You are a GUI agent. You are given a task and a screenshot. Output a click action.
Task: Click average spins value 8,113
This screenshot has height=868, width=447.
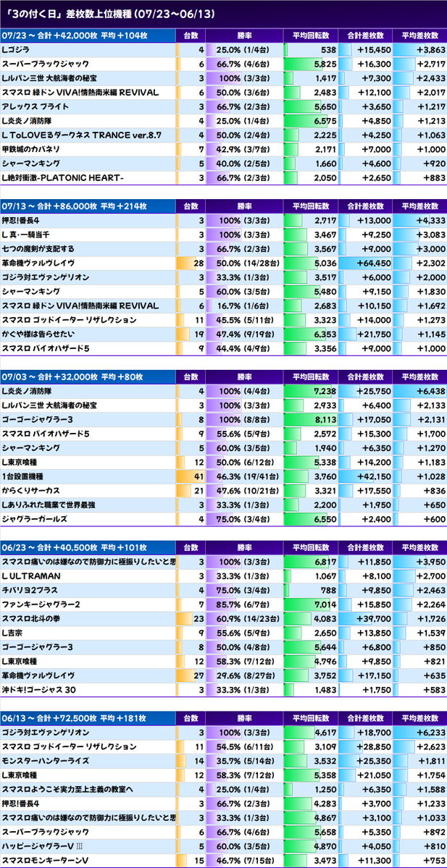tap(325, 419)
